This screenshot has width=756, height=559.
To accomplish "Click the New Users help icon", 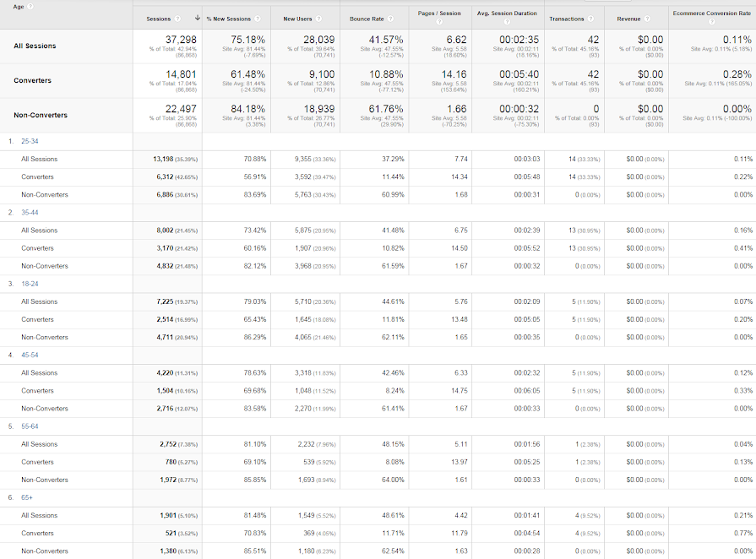I will tap(318, 19).
